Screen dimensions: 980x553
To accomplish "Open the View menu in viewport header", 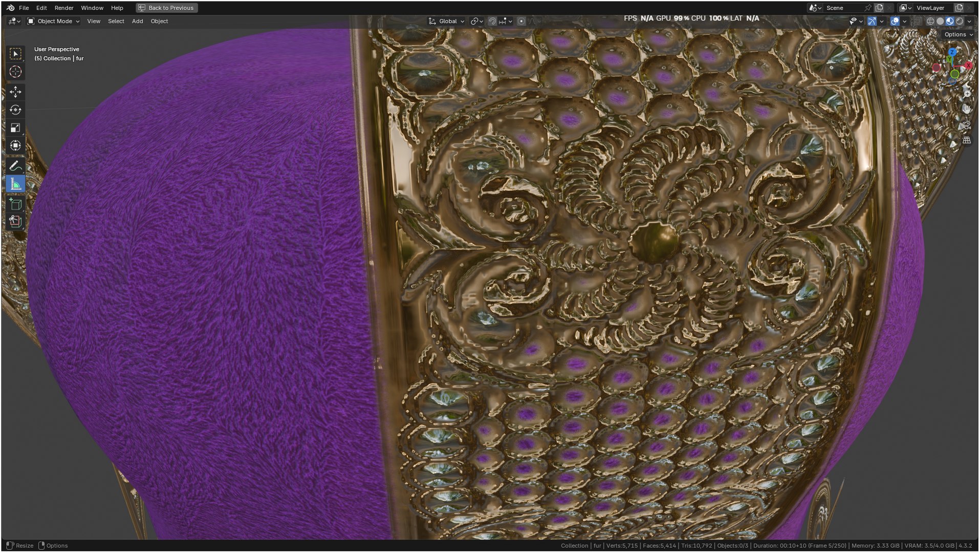I will [94, 21].
